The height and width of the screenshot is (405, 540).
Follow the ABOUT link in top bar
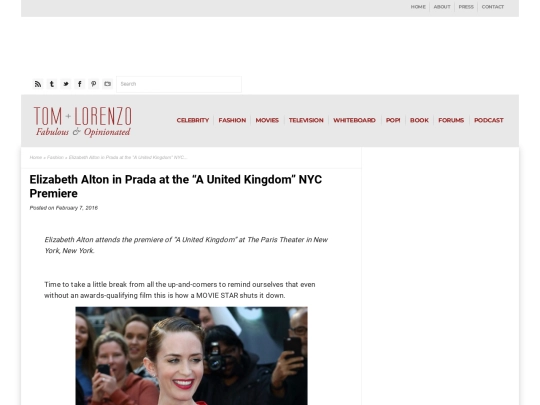pos(442,7)
